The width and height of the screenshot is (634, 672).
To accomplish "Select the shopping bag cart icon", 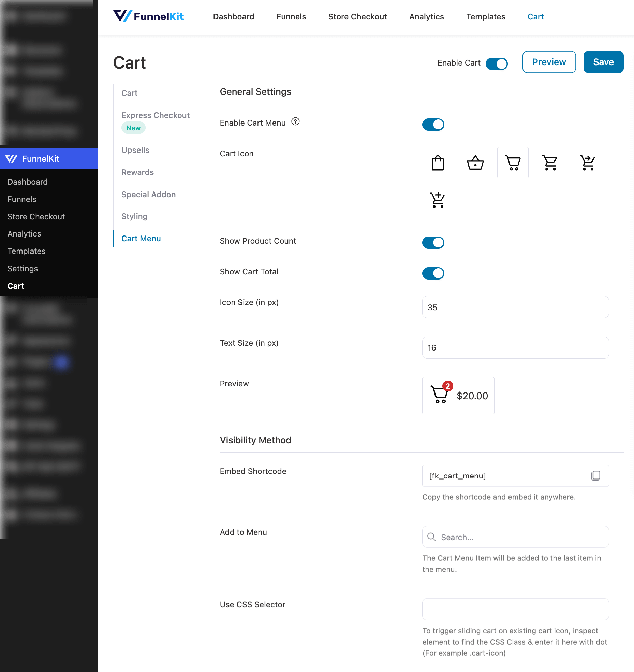I will [438, 163].
